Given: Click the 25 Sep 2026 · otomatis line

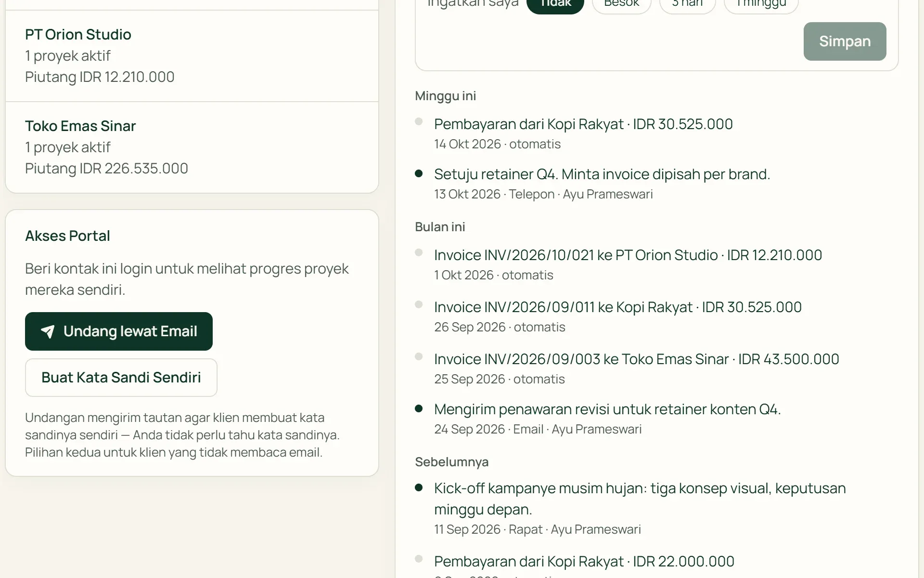Looking at the screenshot, I should coord(500,379).
